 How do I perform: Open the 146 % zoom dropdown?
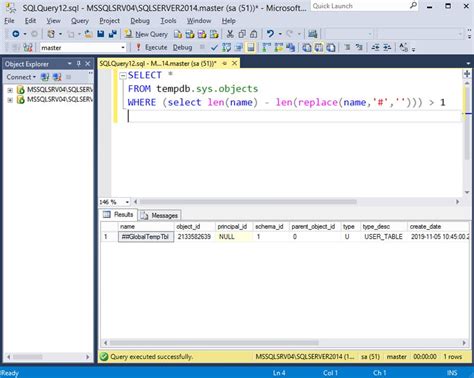pos(127,202)
